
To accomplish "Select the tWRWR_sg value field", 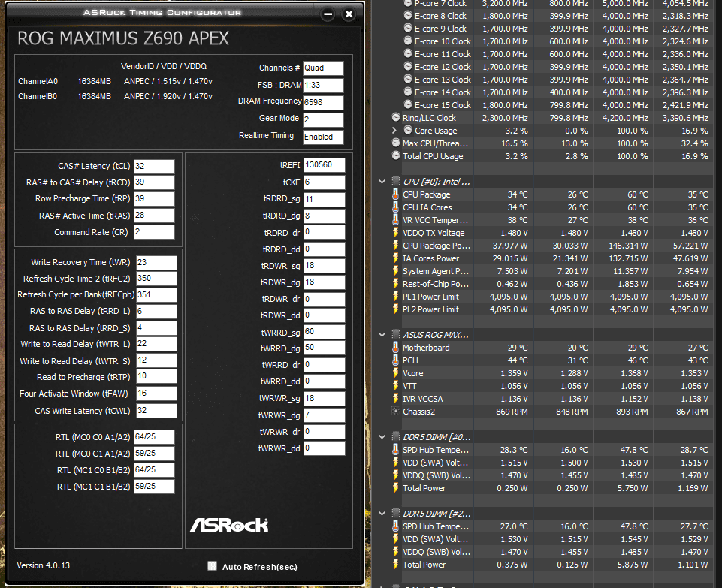I will tap(324, 399).
